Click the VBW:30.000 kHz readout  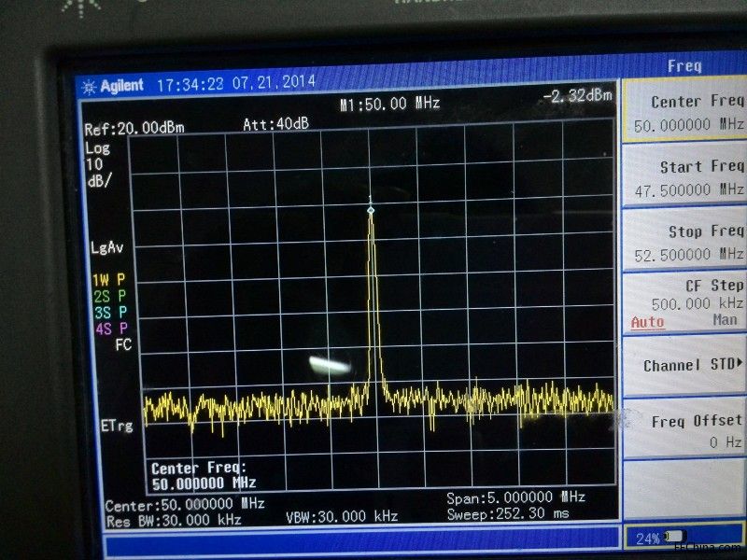click(342, 517)
